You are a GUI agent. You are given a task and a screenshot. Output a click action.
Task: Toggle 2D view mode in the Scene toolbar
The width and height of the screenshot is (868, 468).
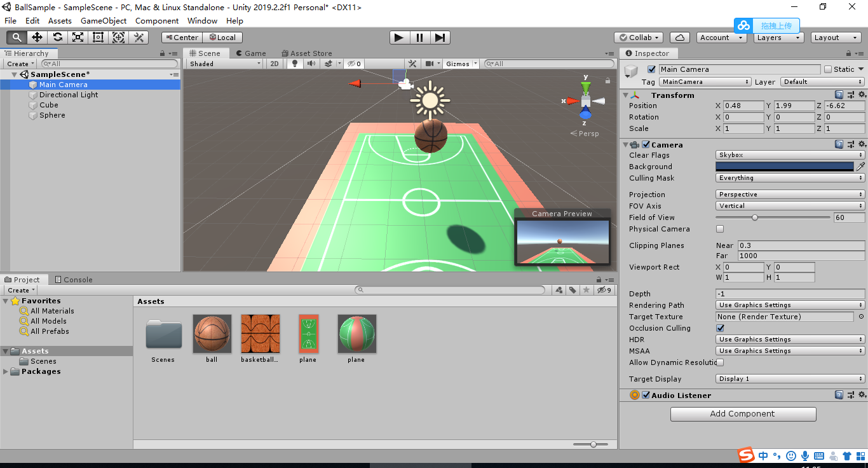(x=274, y=64)
